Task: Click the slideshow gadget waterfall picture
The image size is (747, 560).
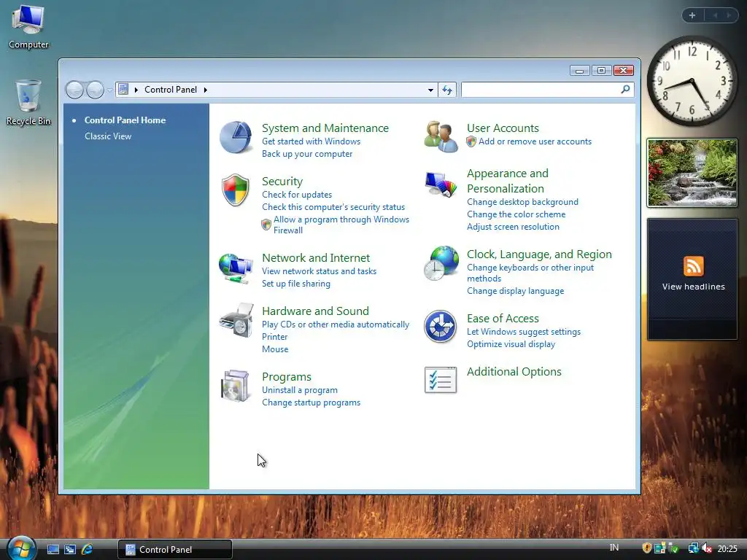Action: click(x=692, y=173)
